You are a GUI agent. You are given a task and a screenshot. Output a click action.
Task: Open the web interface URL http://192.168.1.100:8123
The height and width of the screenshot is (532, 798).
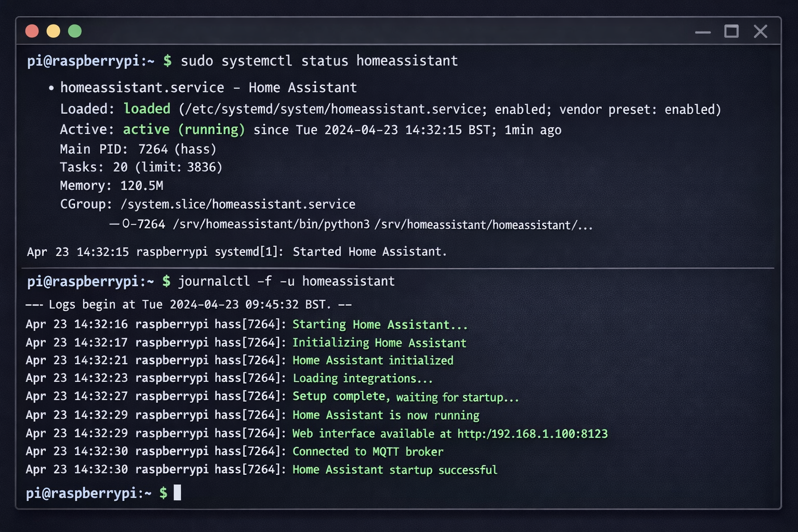(532, 433)
